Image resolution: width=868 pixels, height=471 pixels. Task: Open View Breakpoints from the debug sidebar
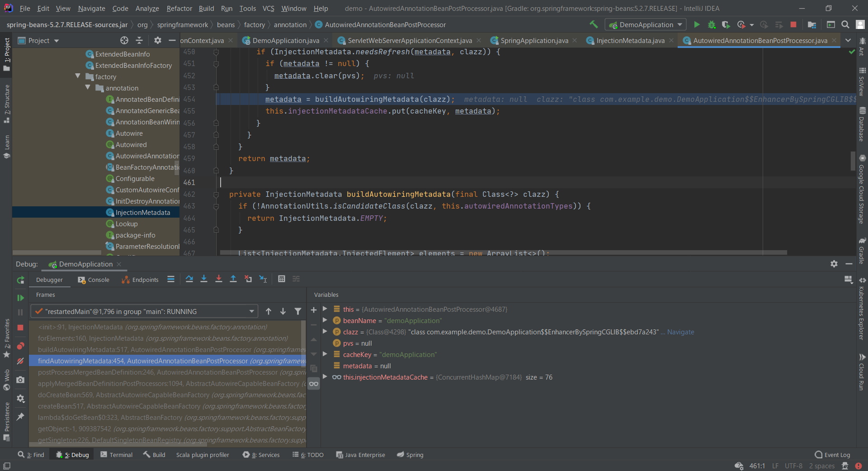pos(20,346)
